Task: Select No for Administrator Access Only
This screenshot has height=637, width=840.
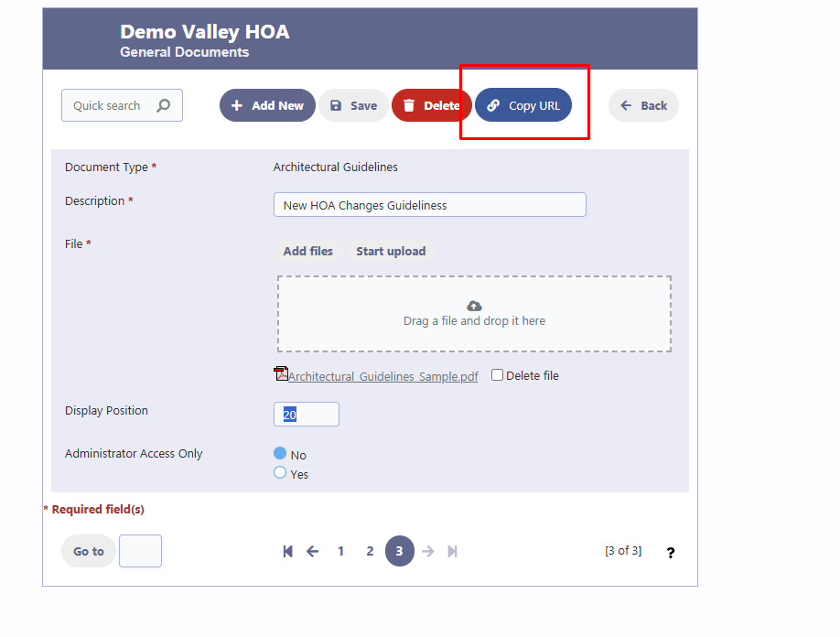Action: point(280,454)
